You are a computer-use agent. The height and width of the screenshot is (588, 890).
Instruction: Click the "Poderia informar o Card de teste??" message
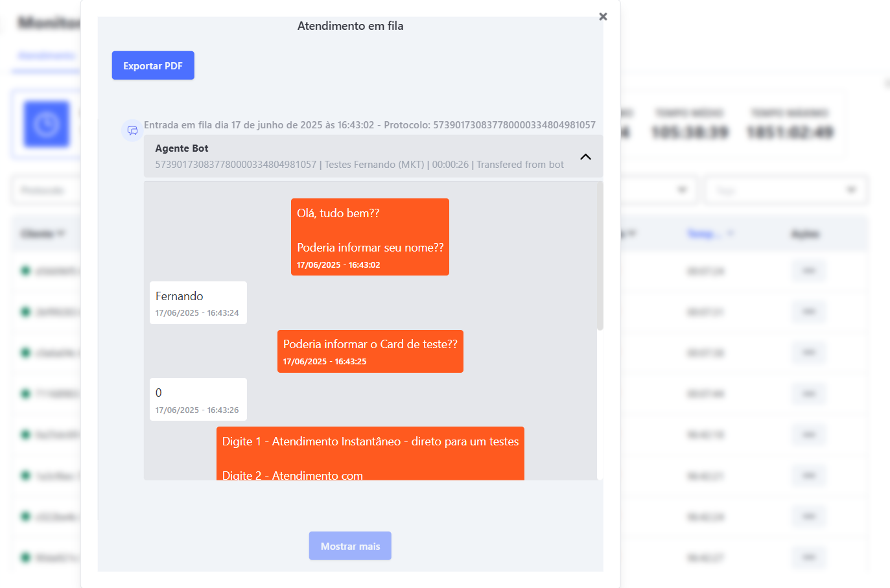pos(369,351)
